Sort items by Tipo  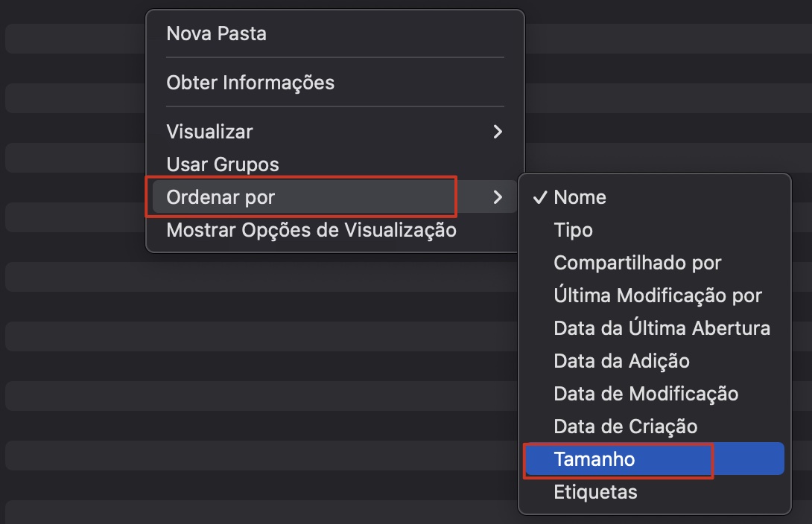tap(573, 230)
